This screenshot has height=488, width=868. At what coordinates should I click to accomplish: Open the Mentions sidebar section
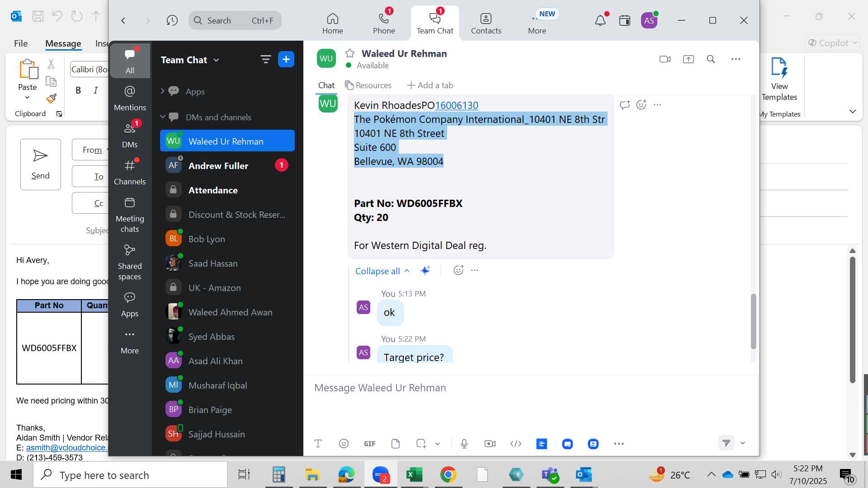(x=130, y=98)
